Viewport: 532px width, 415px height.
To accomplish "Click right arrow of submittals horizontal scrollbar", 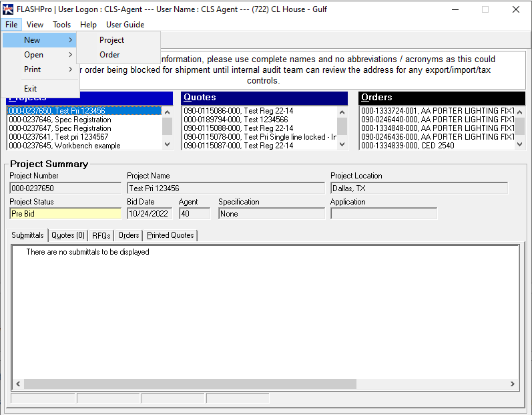I will click(513, 384).
